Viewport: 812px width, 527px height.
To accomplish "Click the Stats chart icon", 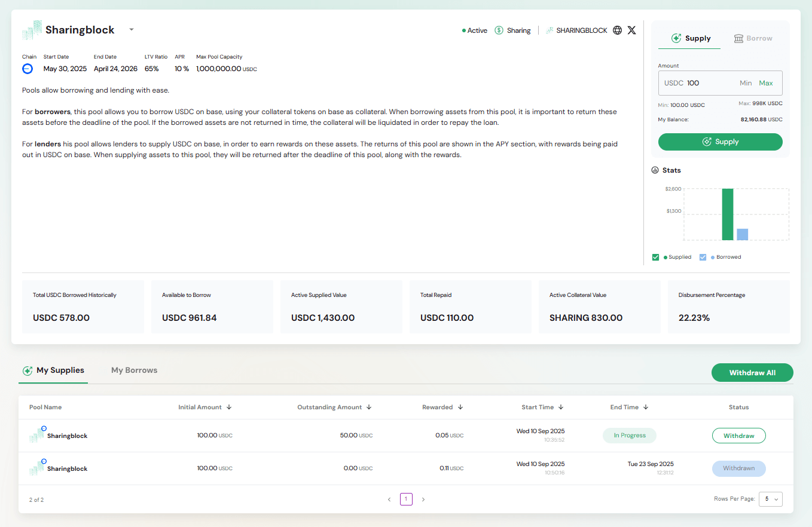I will (655, 170).
